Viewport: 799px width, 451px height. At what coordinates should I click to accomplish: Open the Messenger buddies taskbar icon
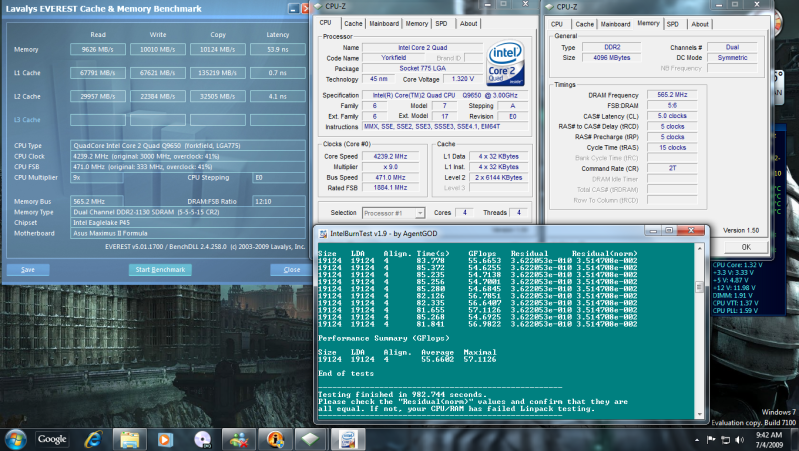coord(238,439)
